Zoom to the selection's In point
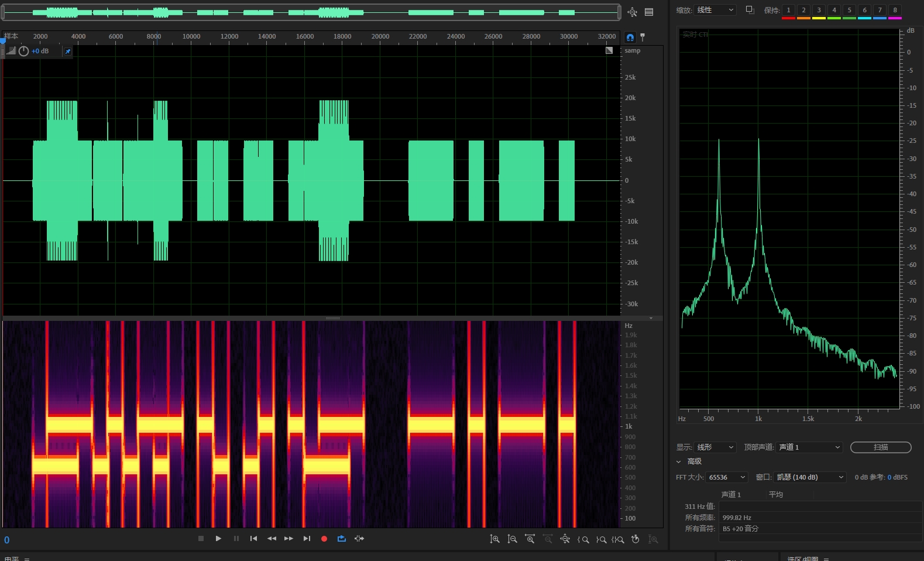The width and height of the screenshot is (924, 561). (583, 539)
